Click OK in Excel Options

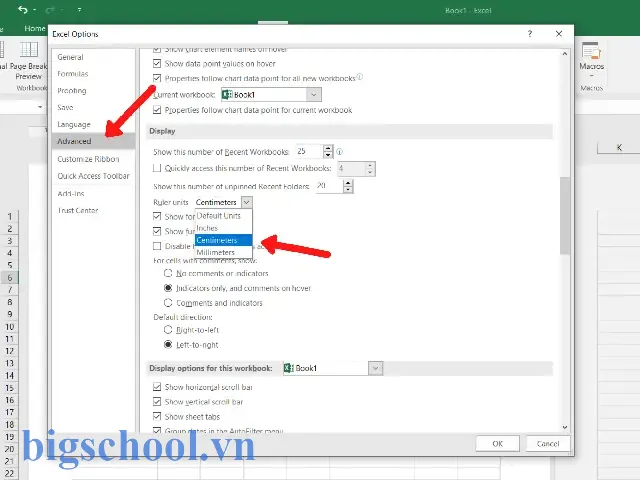tap(498, 444)
